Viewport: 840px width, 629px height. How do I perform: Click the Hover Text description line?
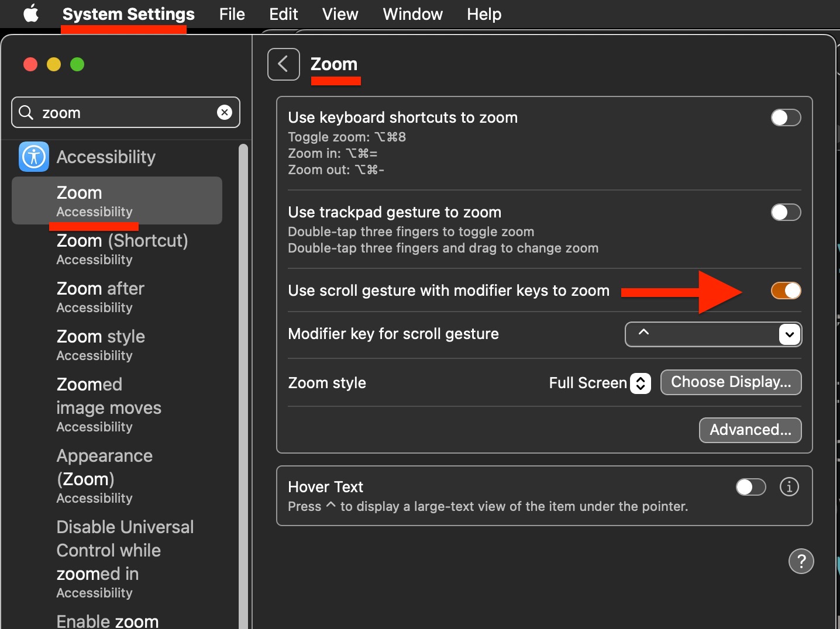click(x=488, y=506)
